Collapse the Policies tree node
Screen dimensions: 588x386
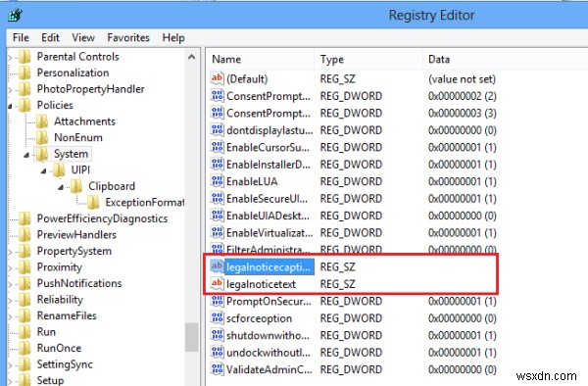point(10,107)
